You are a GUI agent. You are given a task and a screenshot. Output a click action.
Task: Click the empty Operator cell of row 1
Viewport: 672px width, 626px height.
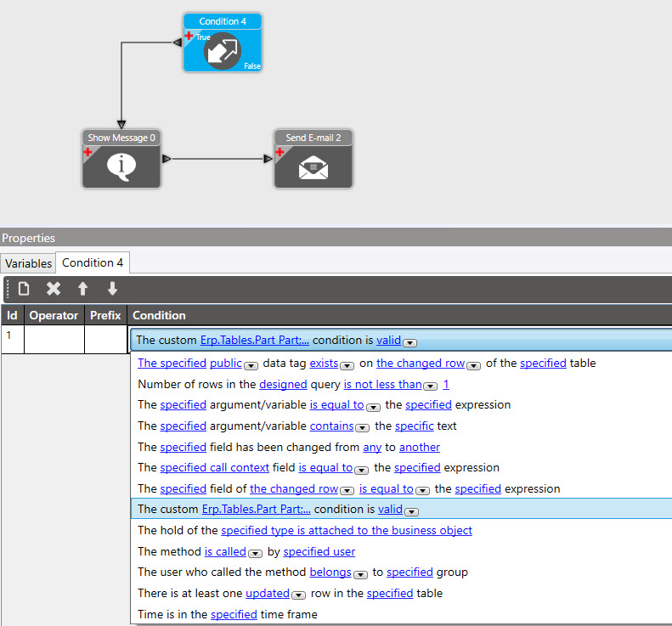coord(54,340)
